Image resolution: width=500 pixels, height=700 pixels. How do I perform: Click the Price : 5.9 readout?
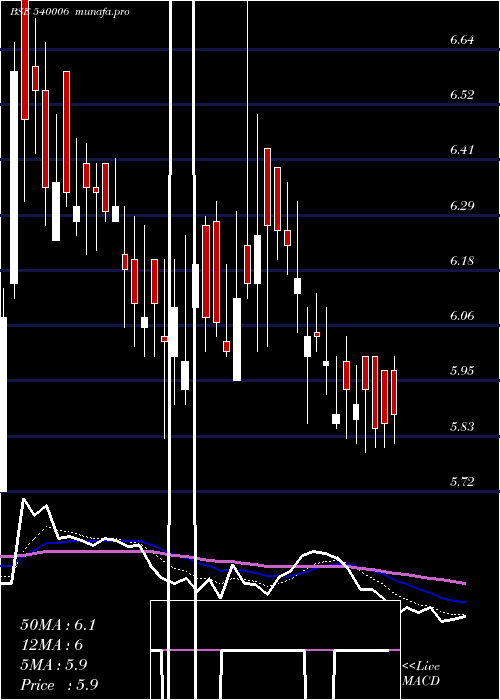pyautogui.click(x=59, y=685)
